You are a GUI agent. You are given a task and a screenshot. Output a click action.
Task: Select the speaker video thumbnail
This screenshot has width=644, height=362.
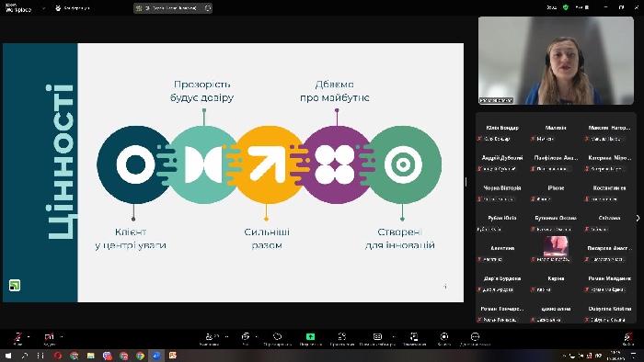tap(556, 61)
